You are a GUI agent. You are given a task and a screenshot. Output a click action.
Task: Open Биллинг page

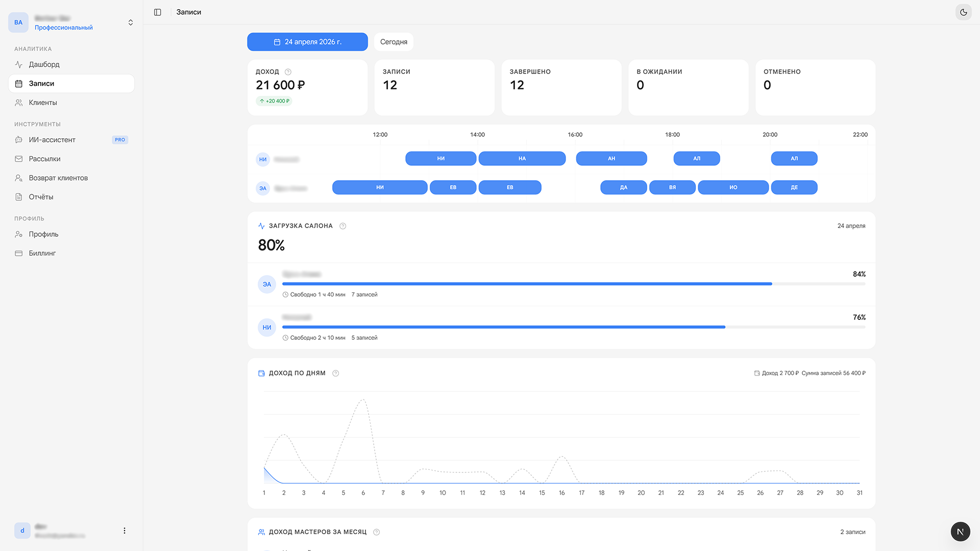(x=71, y=253)
